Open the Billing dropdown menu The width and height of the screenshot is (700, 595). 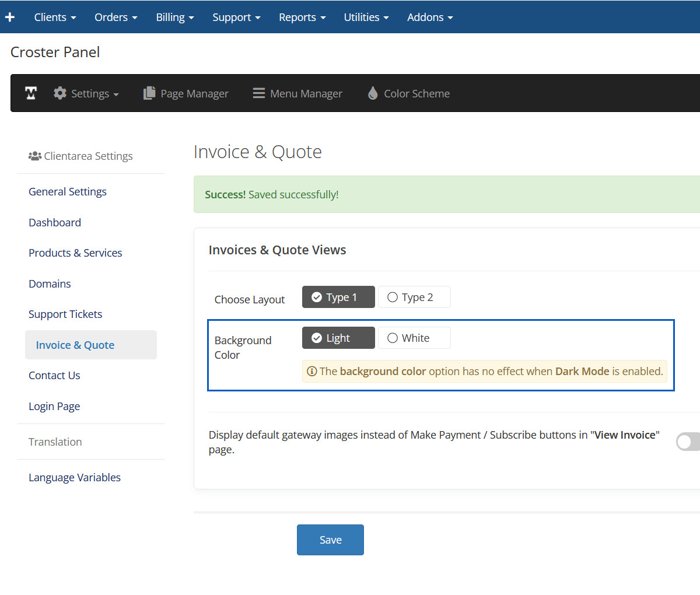tap(174, 17)
